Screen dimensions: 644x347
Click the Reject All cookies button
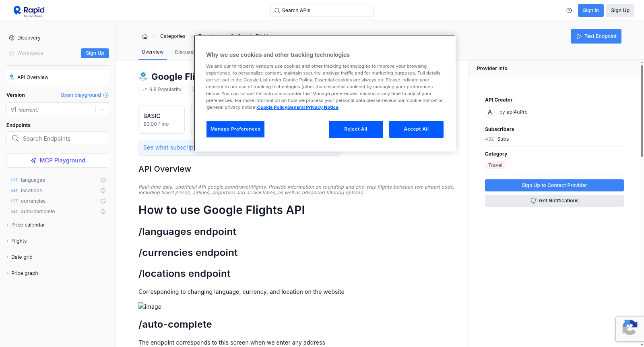point(356,129)
